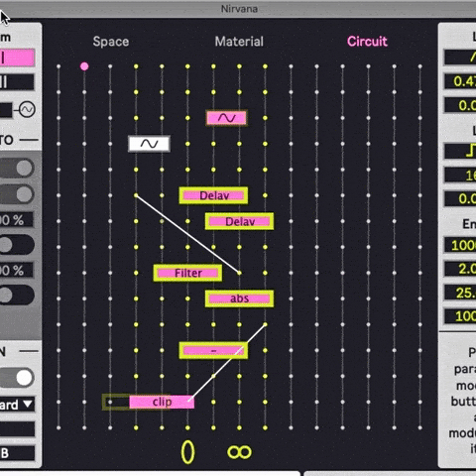Click the black box attached to sine icon
Screen dimensions: 476x476
click(x=6, y=110)
